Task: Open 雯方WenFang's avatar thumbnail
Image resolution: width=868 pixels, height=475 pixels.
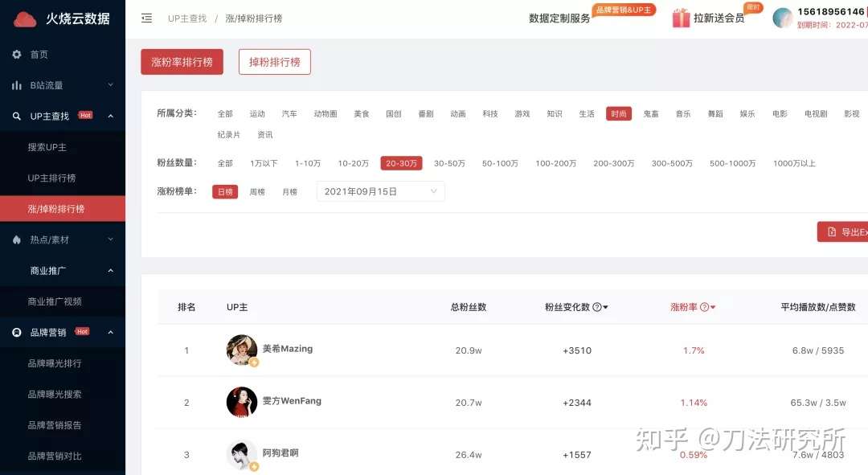Action: tap(242, 402)
